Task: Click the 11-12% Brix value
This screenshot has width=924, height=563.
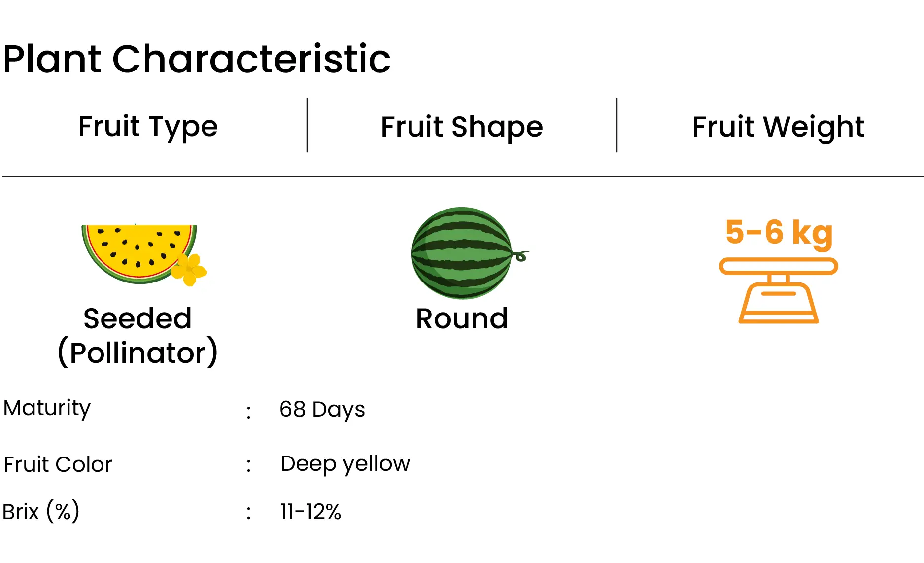Action: [310, 512]
